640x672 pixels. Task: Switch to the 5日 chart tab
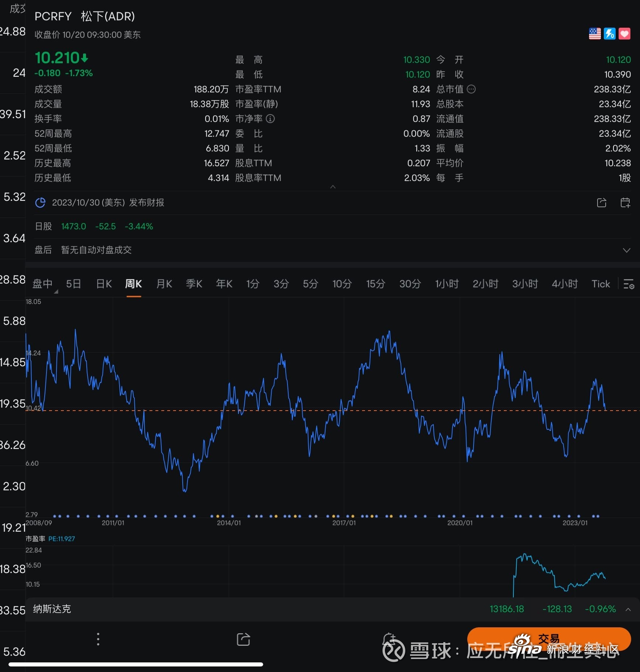73,284
